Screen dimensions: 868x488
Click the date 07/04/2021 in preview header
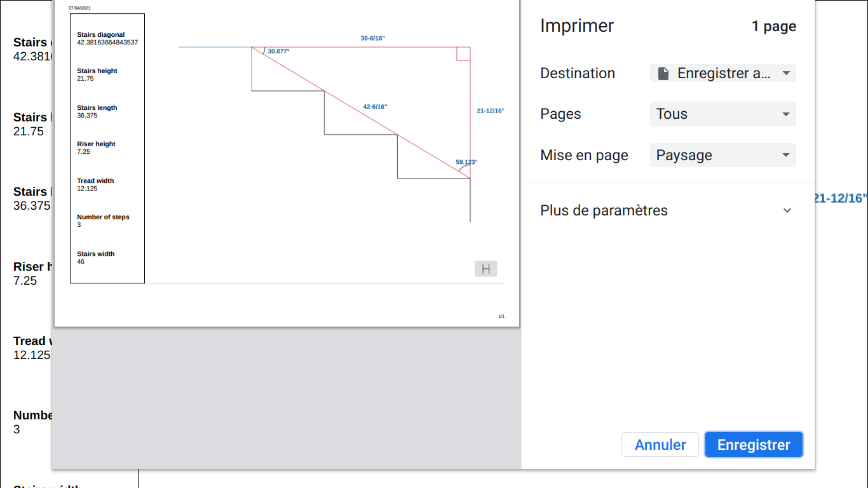(x=79, y=8)
